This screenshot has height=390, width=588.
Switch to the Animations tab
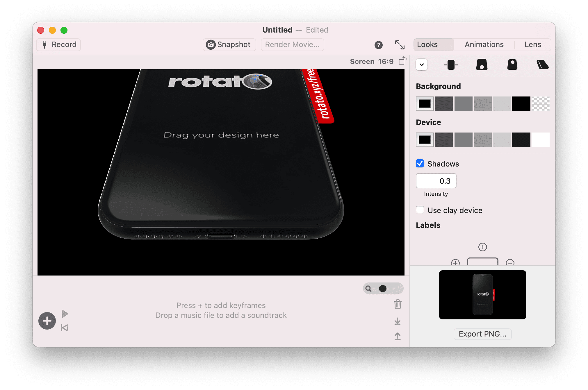coord(484,44)
